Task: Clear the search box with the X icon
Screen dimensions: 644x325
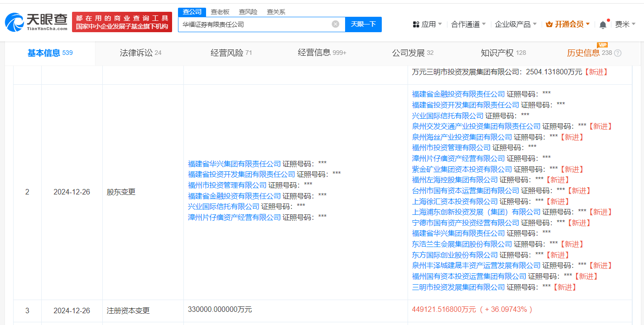Action: pos(336,24)
